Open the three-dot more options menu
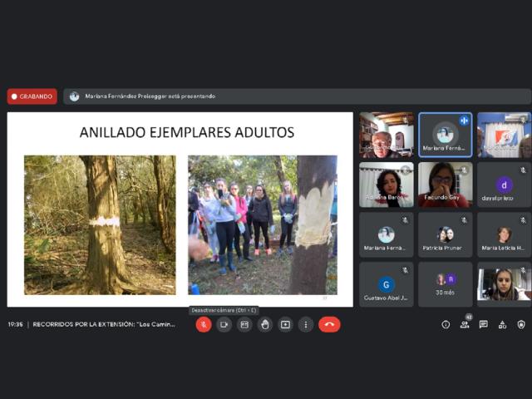The height and width of the screenshot is (399, 532). coord(306,324)
